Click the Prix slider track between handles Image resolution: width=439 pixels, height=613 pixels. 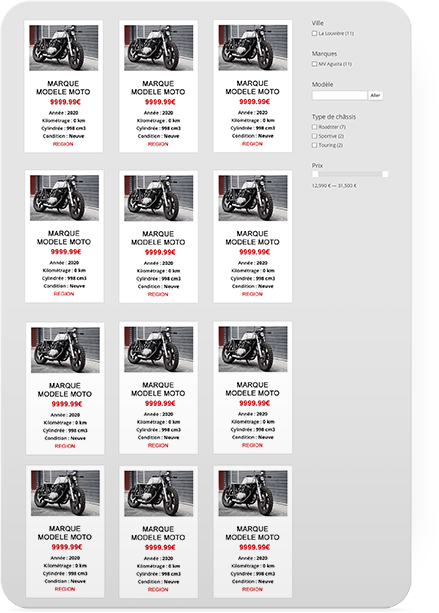click(350, 174)
